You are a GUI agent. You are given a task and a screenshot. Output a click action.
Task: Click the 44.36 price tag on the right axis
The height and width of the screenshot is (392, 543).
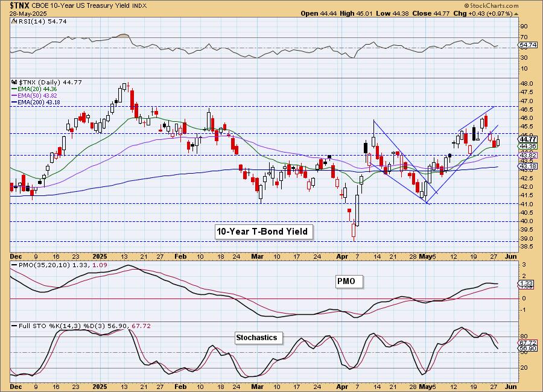[528, 146]
